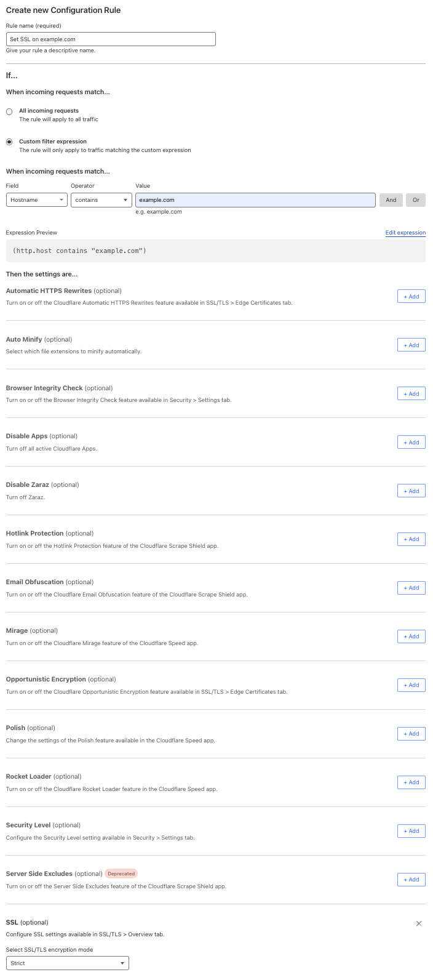Add the Email Obfuscation setting
433x980 pixels.
(411, 588)
